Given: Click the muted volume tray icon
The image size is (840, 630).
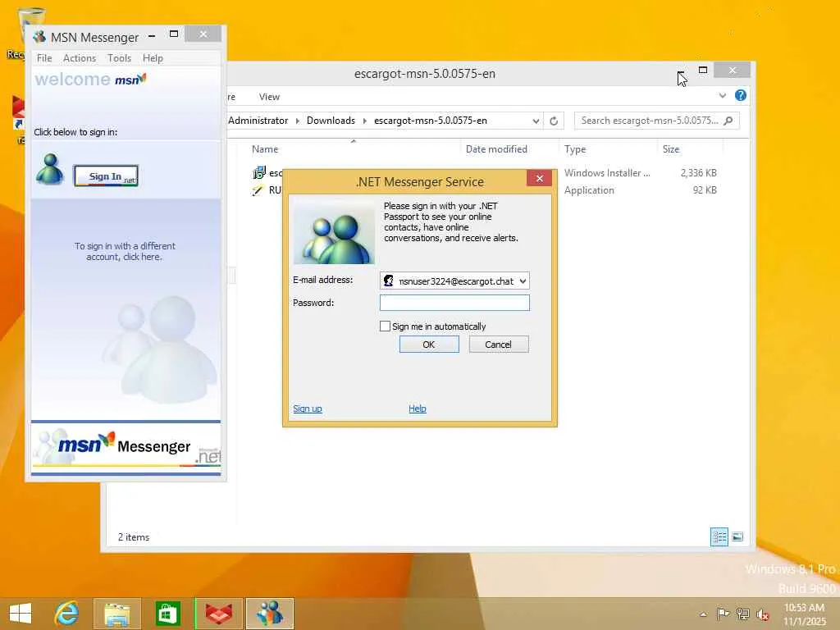Looking at the screenshot, I should coord(762,614).
